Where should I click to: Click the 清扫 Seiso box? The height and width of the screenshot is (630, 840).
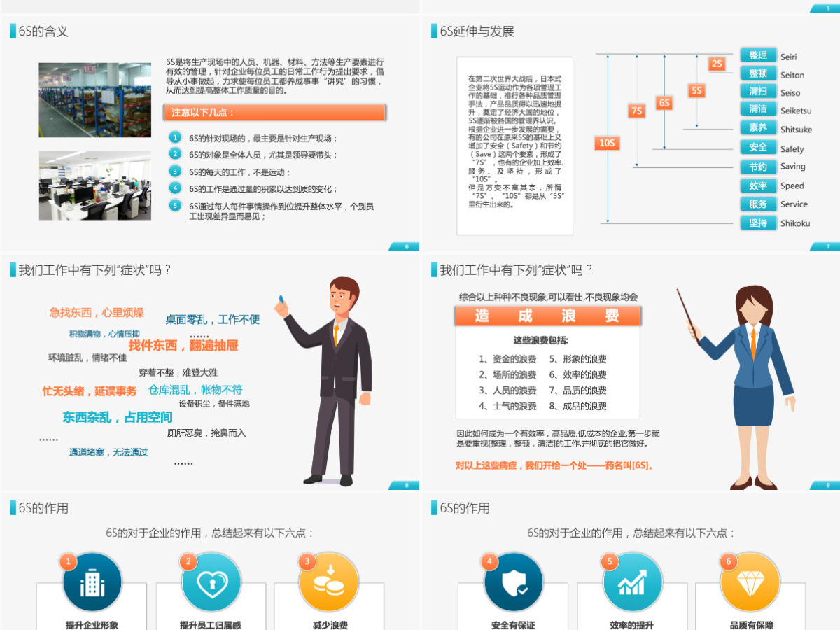tap(758, 92)
